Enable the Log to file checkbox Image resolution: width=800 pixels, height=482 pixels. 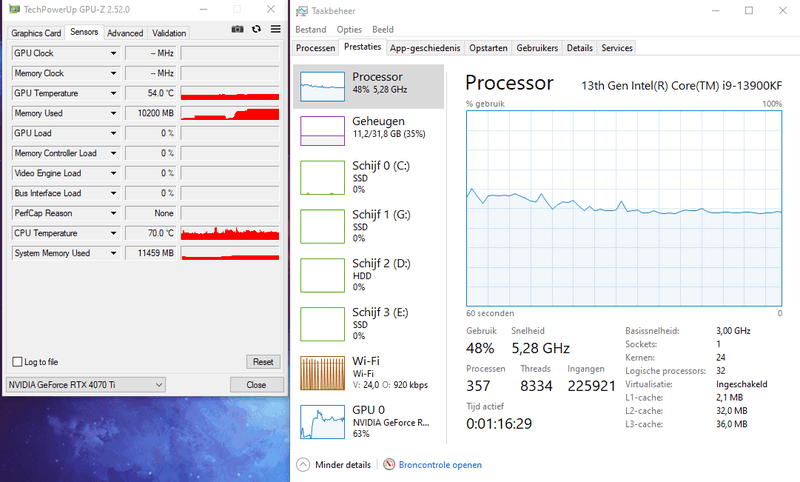17,362
